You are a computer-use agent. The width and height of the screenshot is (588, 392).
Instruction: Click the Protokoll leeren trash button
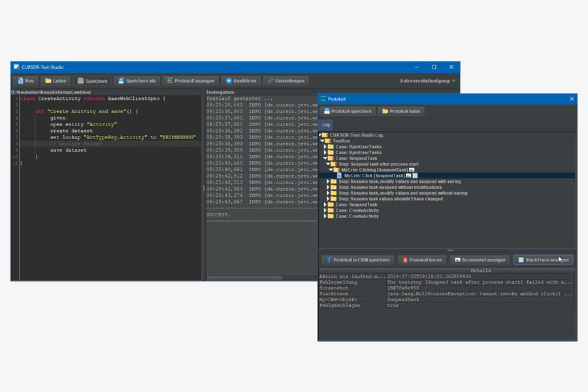coord(421,259)
